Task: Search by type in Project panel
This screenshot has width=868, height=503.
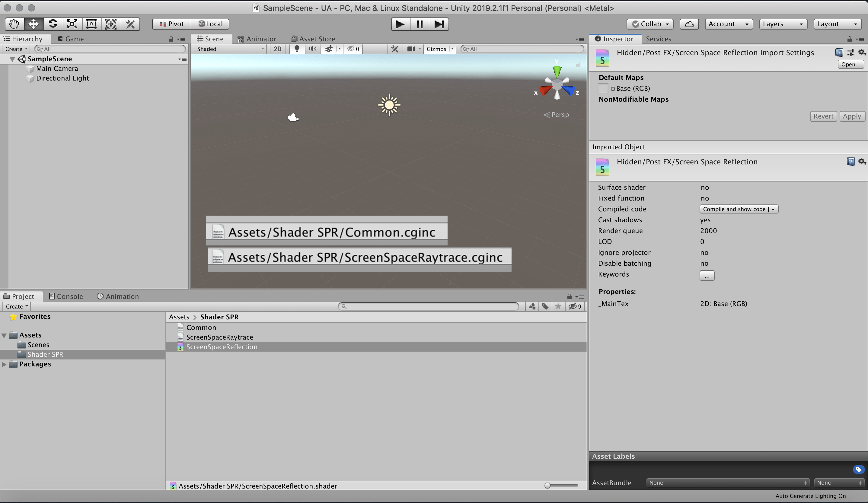Action: point(532,306)
